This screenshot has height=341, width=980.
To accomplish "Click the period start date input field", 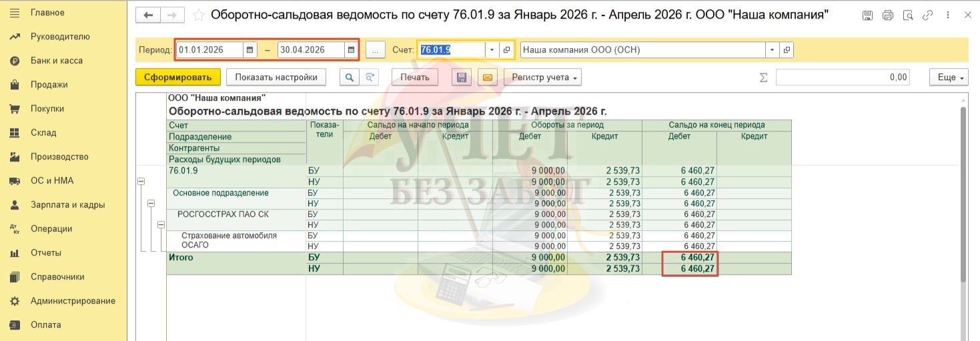I will point(209,50).
